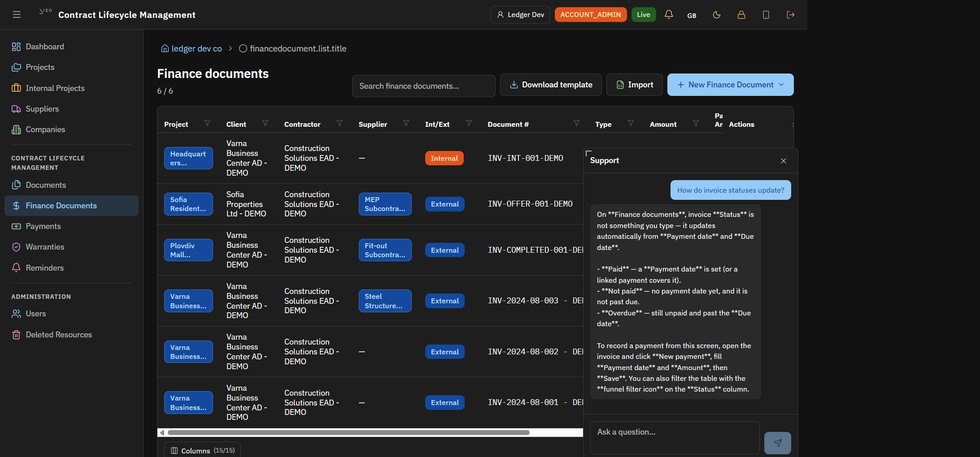Screen dimensions: 980x457
Task: Focus the Search finance documents field
Action: click(423, 86)
